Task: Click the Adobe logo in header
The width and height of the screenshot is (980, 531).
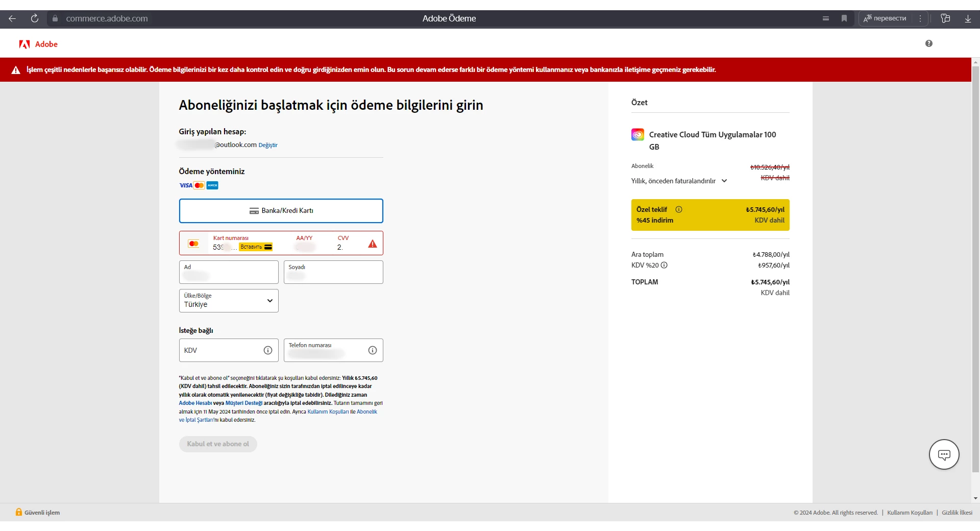Action: (38, 44)
